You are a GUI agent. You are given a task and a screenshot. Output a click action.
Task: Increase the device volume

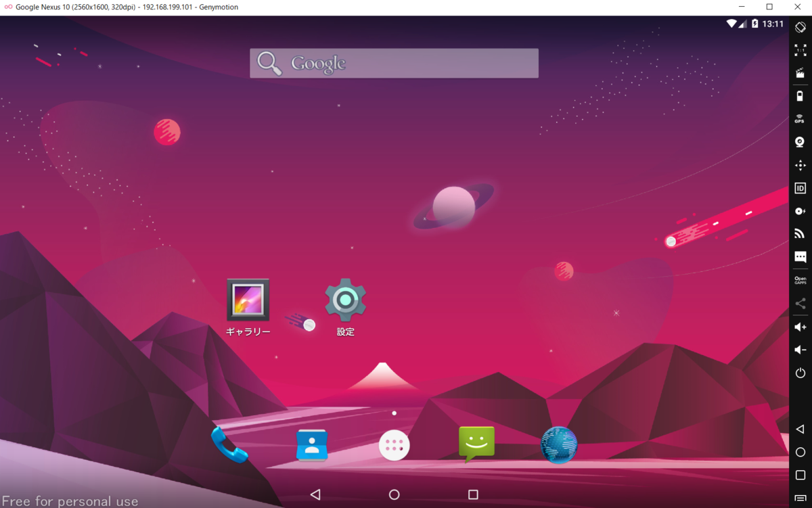pyautogui.click(x=800, y=327)
